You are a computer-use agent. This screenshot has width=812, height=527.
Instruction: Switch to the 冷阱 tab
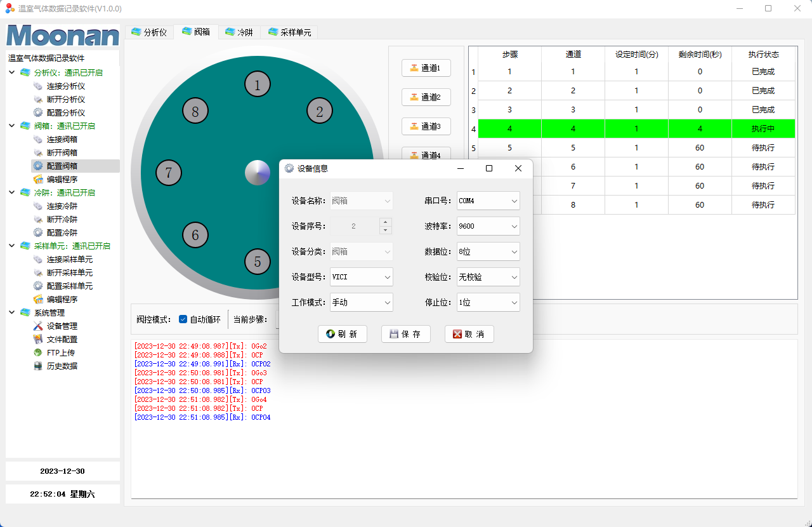[x=239, y=32]
